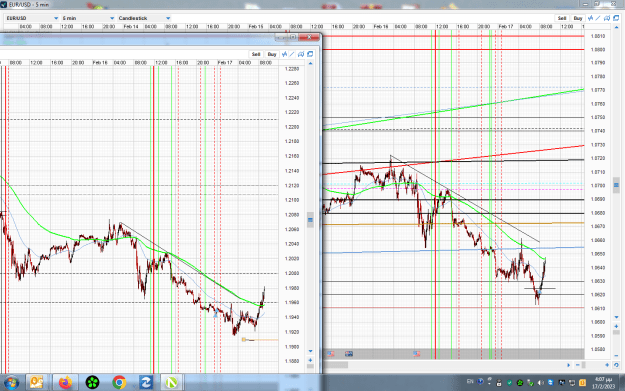Open the EUR/USD instrument dropdown
The width and height of the screenshot is (625, 391).
click(32, 18)
